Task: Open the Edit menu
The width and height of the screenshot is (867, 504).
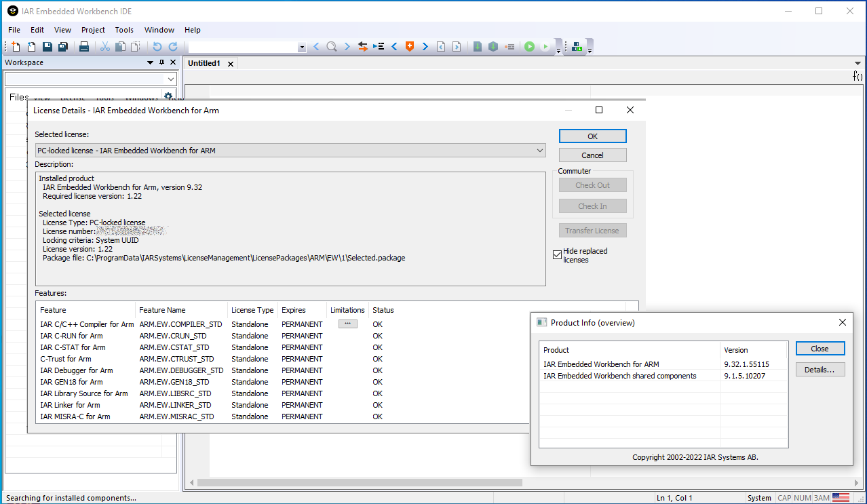Action: (37, 30)
